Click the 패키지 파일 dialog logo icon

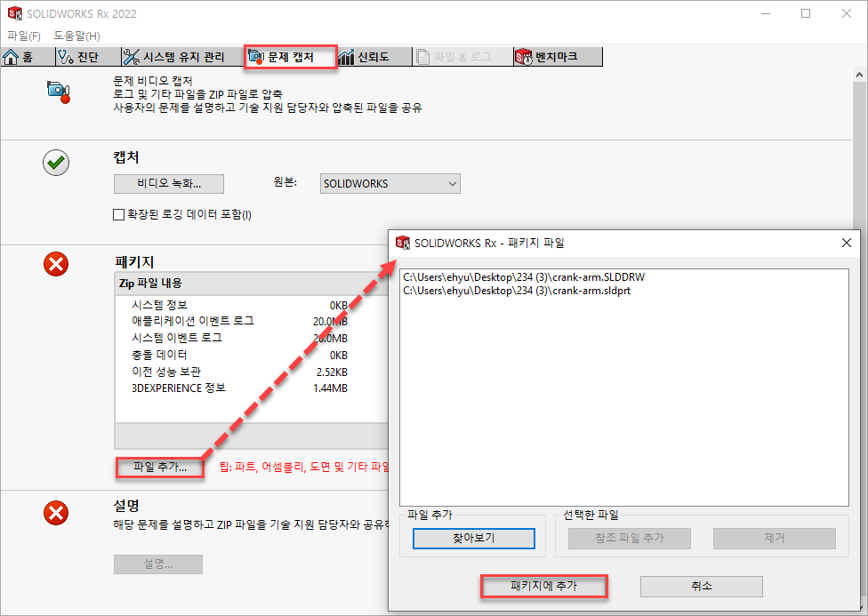(x=403, y=243)
